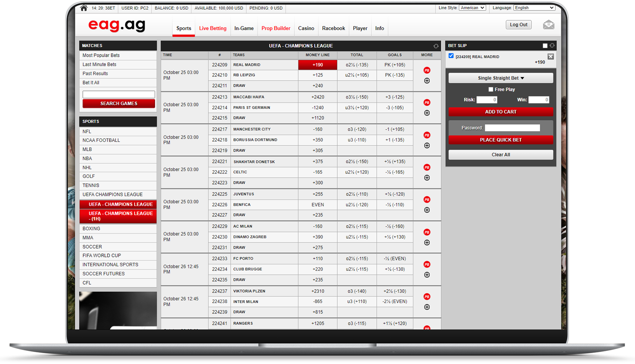The height and width of the screenshot is (364, 635).
Task: Expand more bets for Juventus match
Action: (x=427, y=210)
